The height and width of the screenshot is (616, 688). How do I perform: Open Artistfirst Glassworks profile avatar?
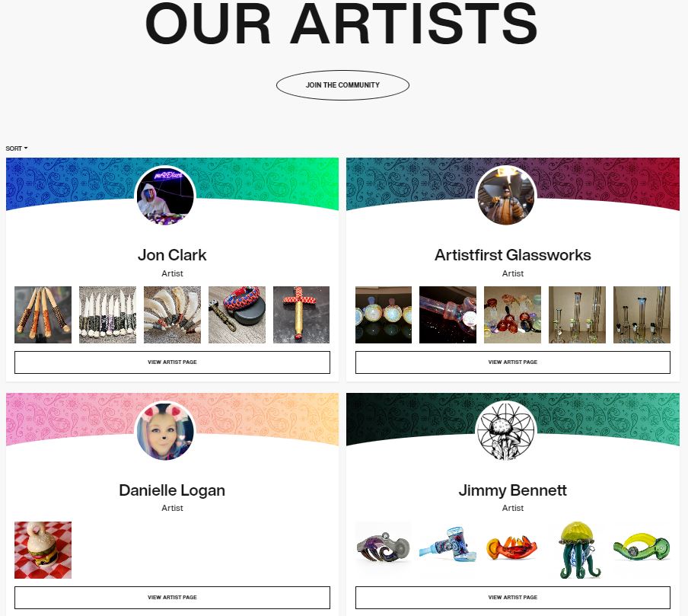506,196
